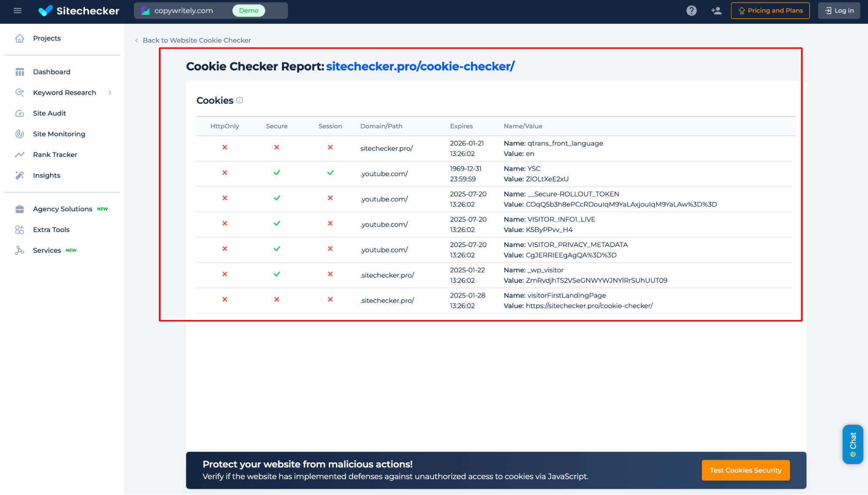Click the Site Audit gauge icon
Screen dimensions: 868x495
point(20,113)
